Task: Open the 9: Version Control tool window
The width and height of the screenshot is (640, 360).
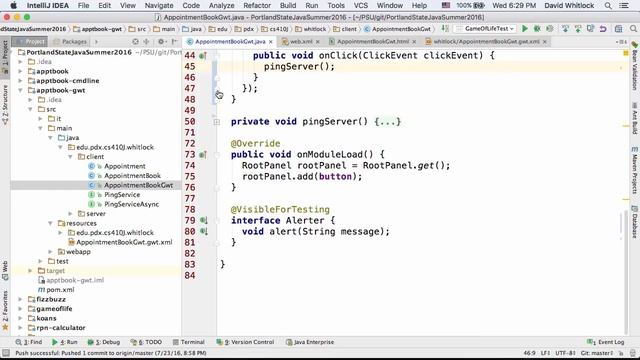Action: point(245,342)
